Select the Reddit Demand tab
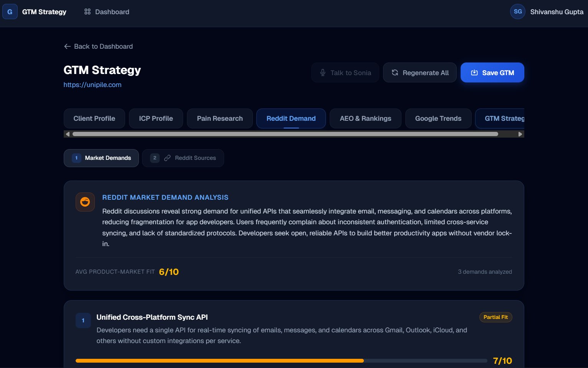The width and height of the screenshot is (588, 368). click(291, 118)
